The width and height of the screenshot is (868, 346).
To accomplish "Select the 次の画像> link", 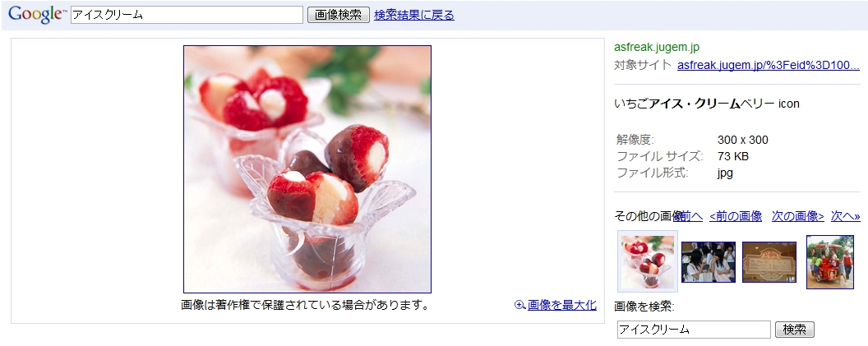I will click(797, 216).
